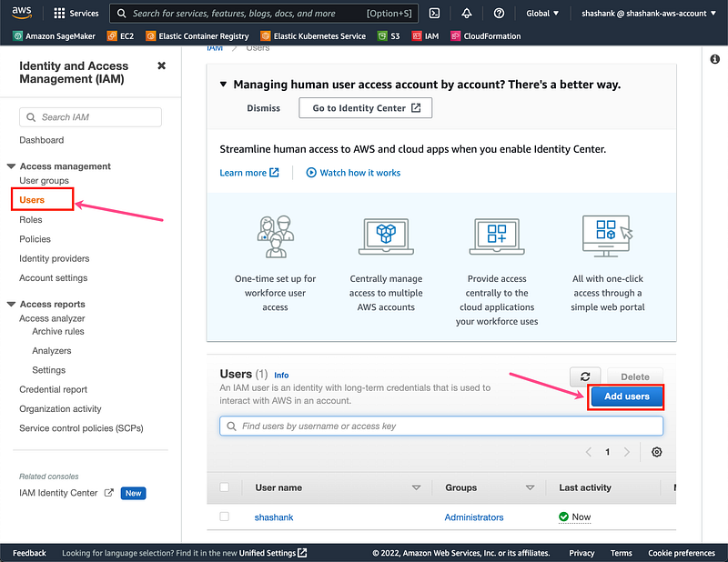Image resolution: width=728 pixels, height=562 pixels.
Task: Open Roles in the sidebar
Action: click(x=31, y=219)
